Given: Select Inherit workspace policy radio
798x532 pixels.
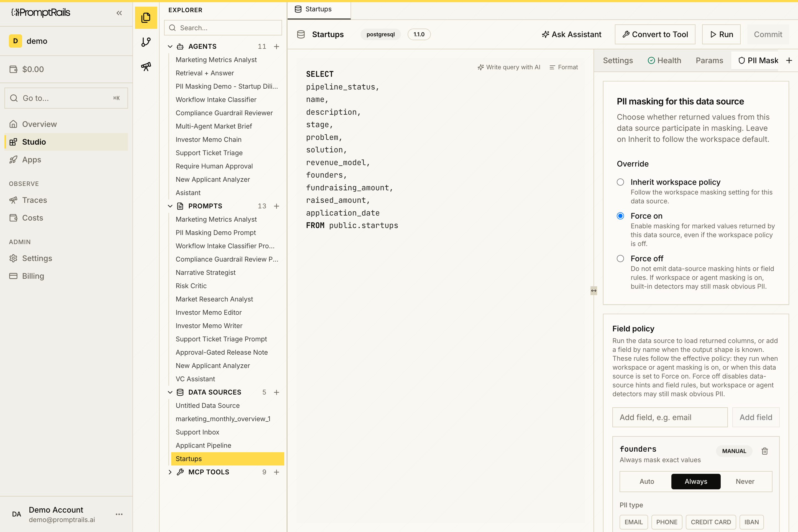Looking at the screenshot, I should [x=621, y=182].
